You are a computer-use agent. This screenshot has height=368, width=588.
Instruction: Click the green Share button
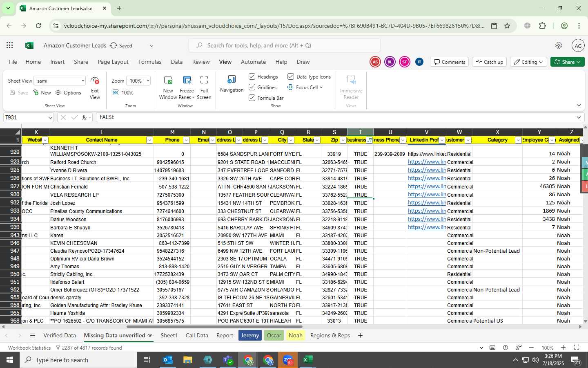click(568, 62)
